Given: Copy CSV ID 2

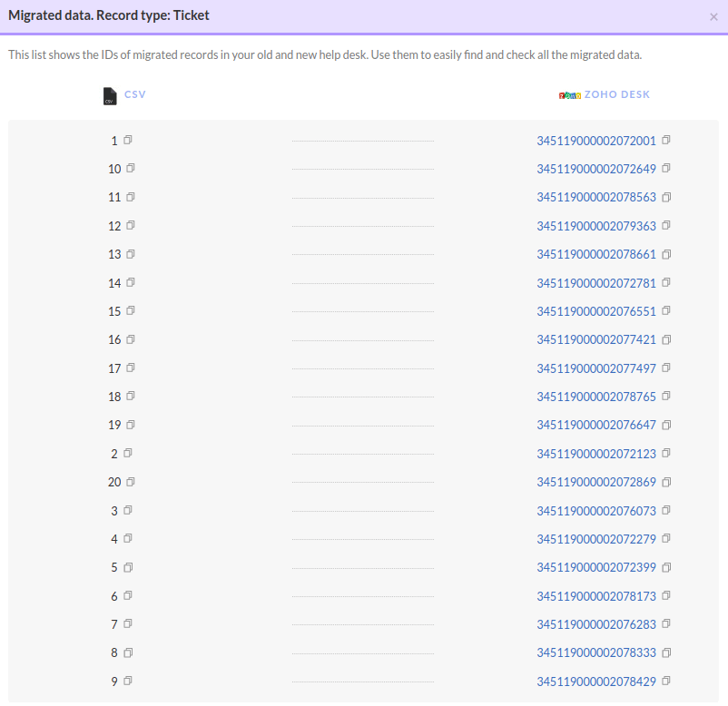Looking at the screenshot, I should click(128, 453).
